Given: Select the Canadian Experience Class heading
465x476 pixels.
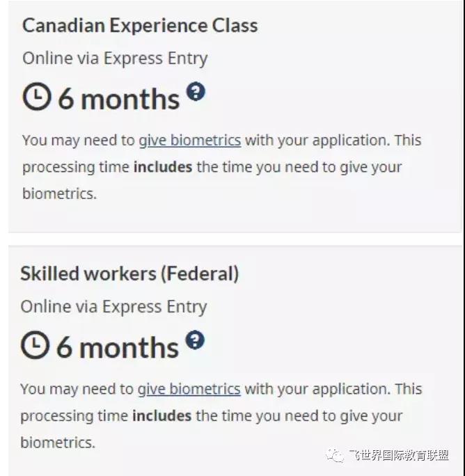Looking at the screenshot, I should (x=140, y=25).
